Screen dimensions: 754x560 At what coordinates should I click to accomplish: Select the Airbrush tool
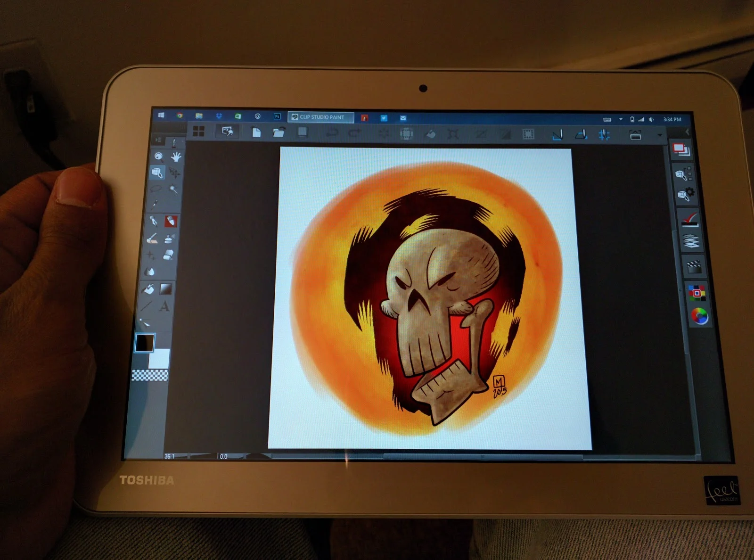170,239
